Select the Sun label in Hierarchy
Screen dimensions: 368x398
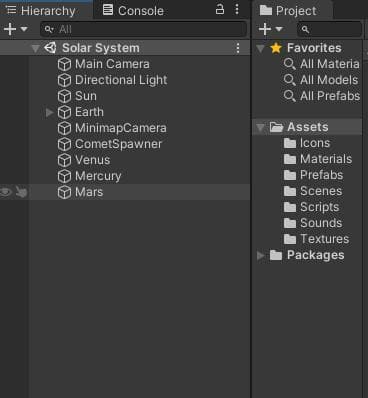(x=86, y=96)
